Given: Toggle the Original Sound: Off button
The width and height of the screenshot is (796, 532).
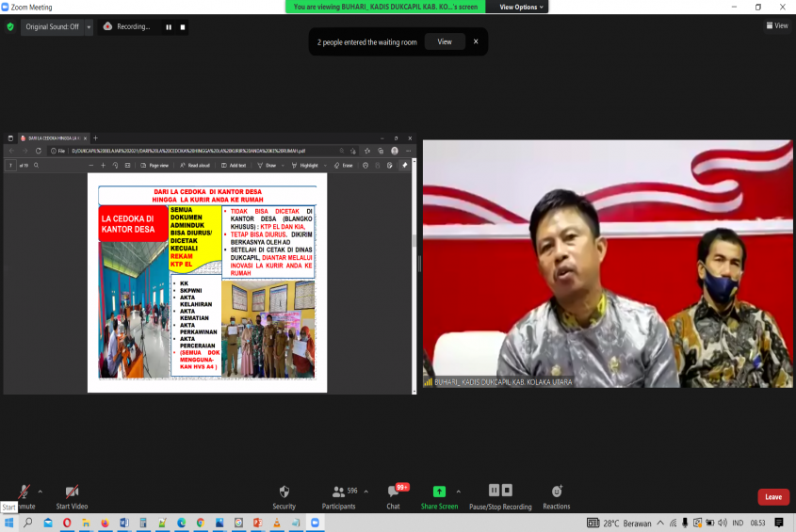Looking at the screenshot, I should (x=52, y=26).
